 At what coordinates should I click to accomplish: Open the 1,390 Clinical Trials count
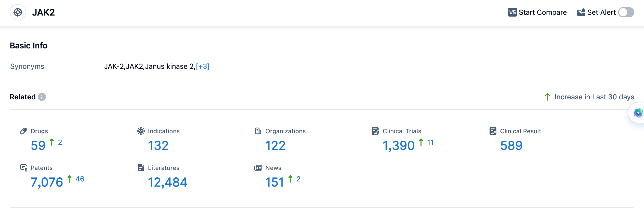coord(399,146)
